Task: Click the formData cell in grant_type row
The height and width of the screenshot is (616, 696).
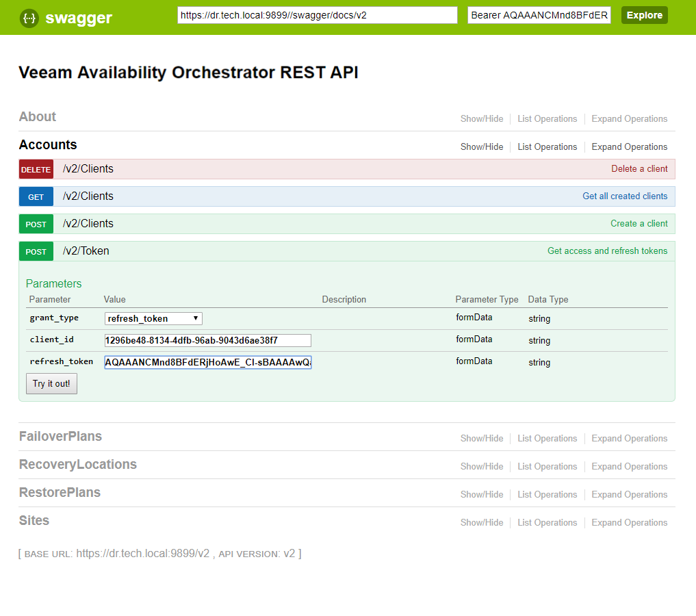Action: (x=474, y=318)
